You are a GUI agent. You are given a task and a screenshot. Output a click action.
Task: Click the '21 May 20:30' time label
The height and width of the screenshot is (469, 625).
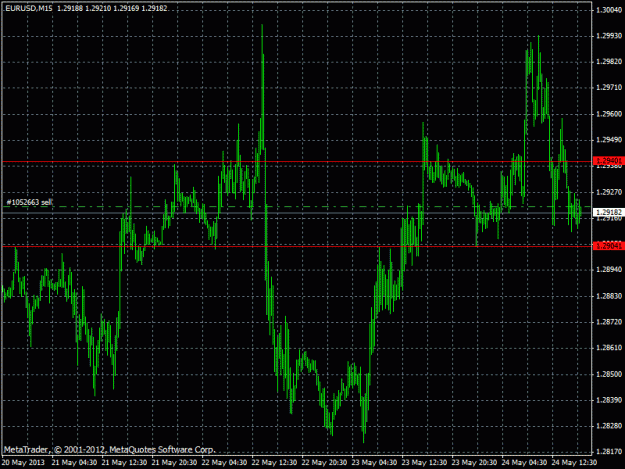coord(174,463)
